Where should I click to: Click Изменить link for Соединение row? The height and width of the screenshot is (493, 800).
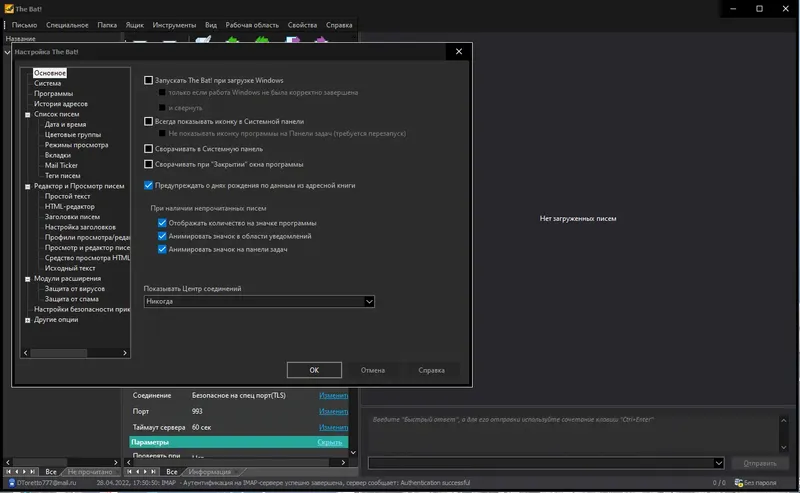(333, 396)
